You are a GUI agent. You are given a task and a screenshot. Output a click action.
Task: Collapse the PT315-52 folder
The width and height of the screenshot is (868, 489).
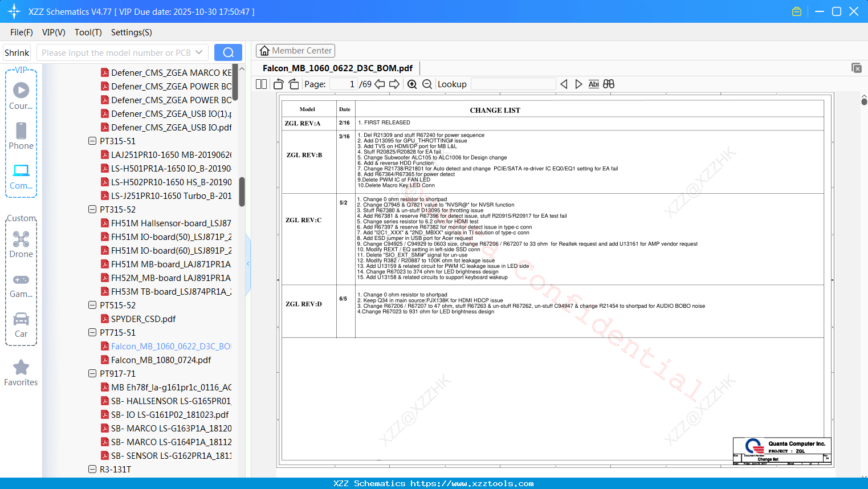click(92, 209)
